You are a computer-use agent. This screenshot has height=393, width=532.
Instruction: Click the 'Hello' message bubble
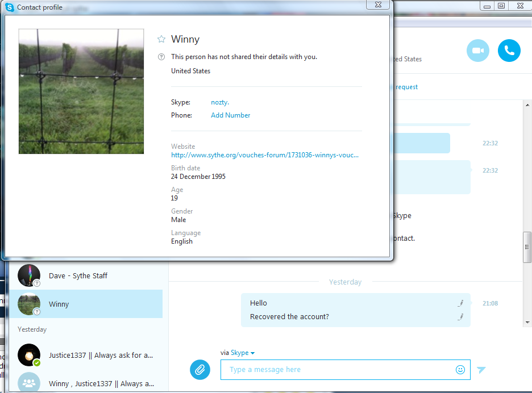coord(259,303)
